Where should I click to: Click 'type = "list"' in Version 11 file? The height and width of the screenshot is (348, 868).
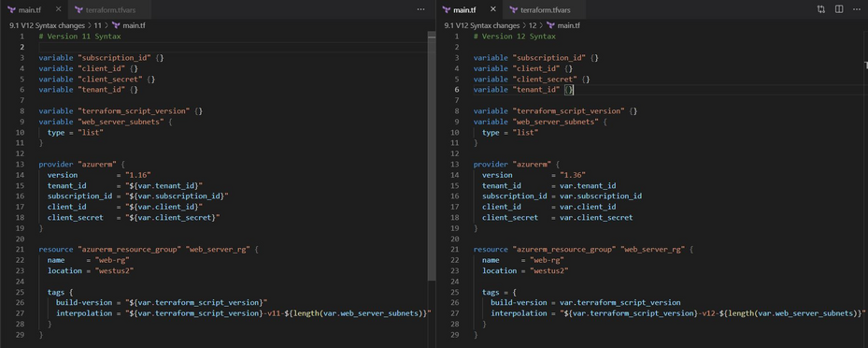[x=76, y=133]
